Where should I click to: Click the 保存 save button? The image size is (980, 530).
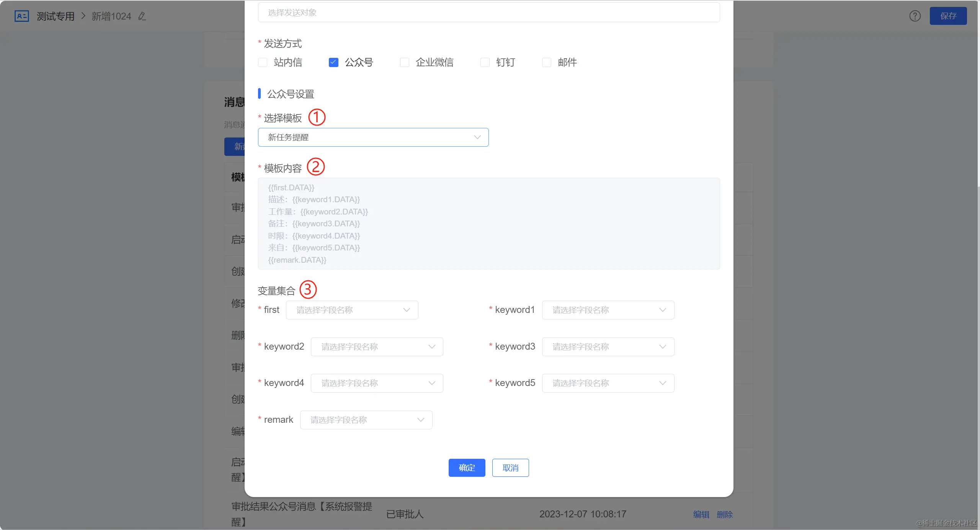[948, 16]
